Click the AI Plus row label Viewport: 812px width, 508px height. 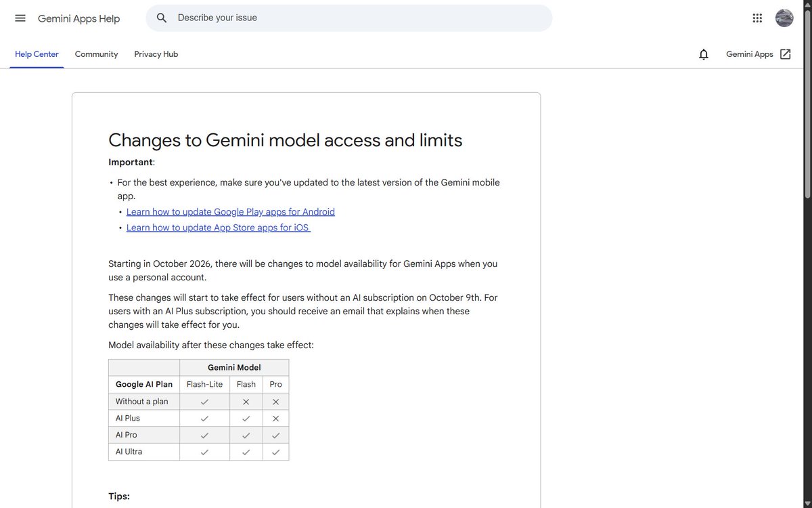pos(128,418)
